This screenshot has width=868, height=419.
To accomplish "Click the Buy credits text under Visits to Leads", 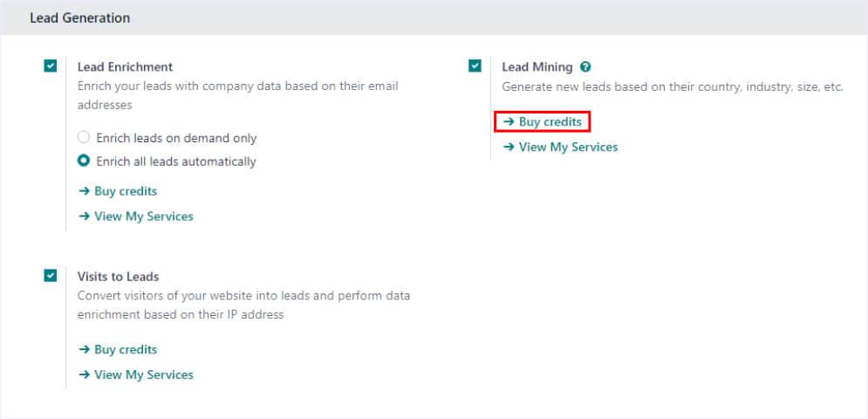I will click(x=126, y=349).
